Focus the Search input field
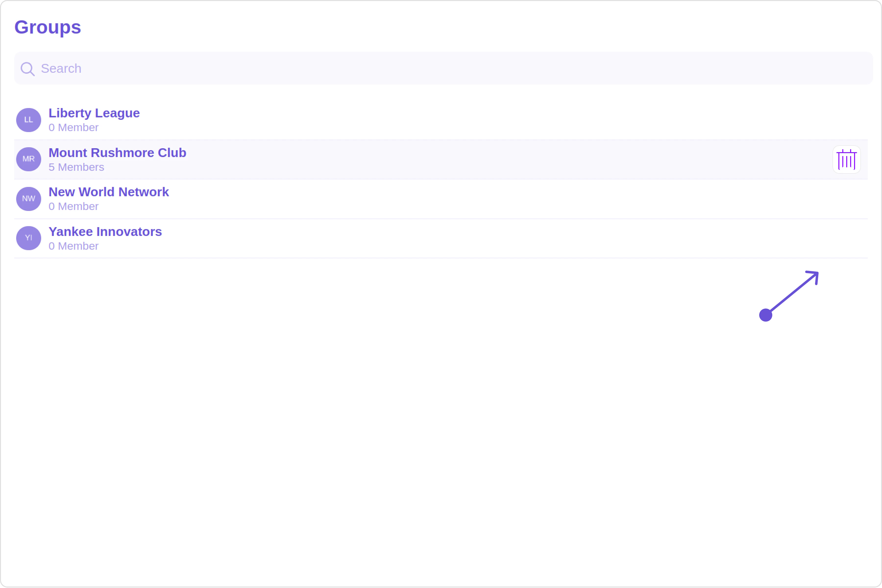The image size is (882, 588). 442,69
